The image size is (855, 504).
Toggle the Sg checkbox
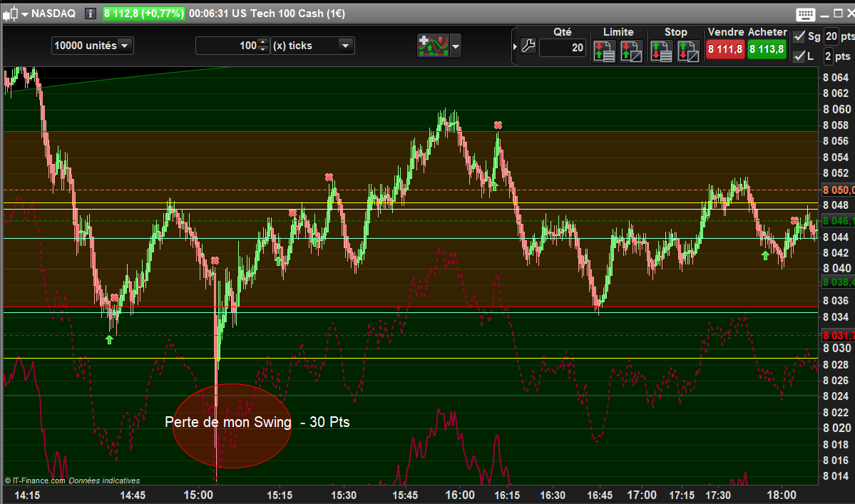pyautogui.click(x=799, y=36)
